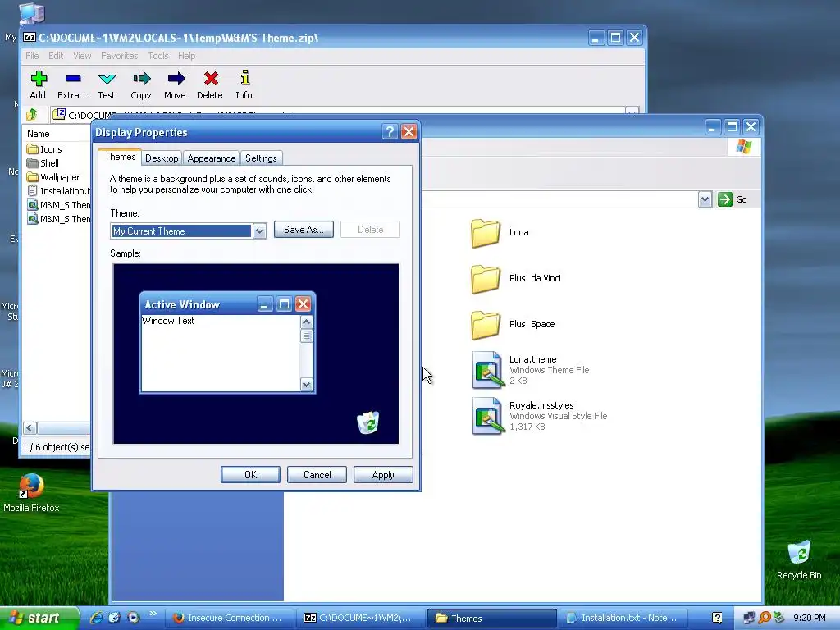Select the Wallpaper folder in 7-Zip list
Viewport: 840px width, 630px height.
click(53, 177)
